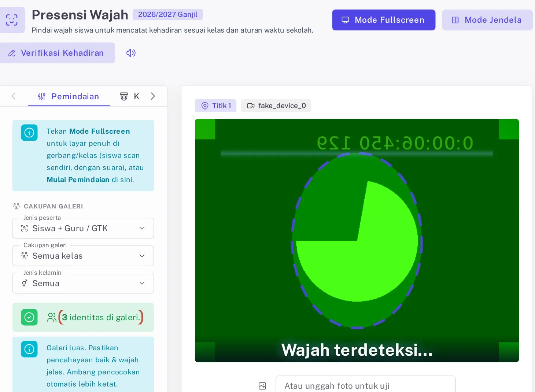The image size is (535, 392).
Task: Click the image upload icon
Action: pos(262,386)
